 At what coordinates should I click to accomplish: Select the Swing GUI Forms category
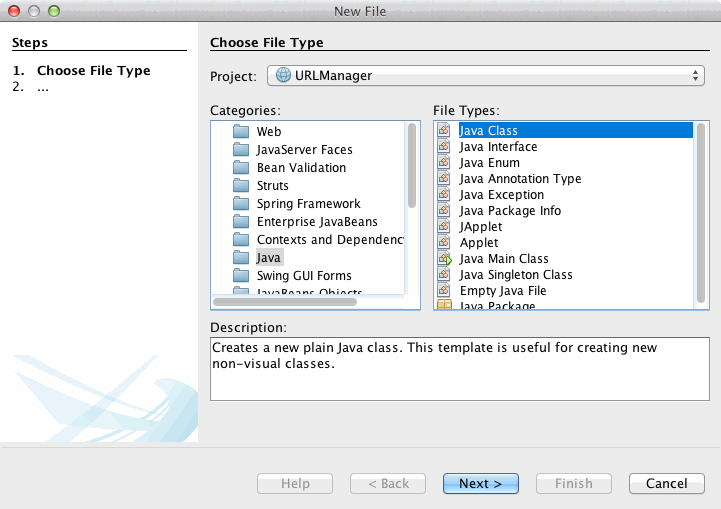pyautogui.click(x=303, y=276)
